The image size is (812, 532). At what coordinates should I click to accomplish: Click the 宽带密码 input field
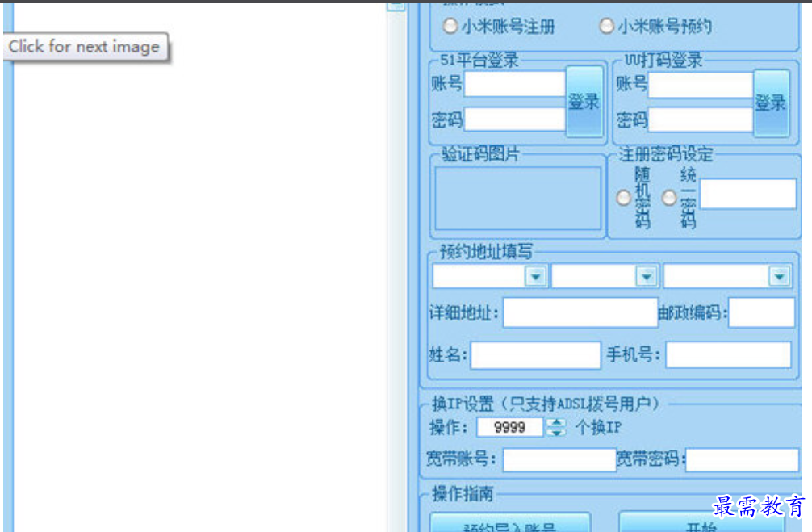[742, 460]
